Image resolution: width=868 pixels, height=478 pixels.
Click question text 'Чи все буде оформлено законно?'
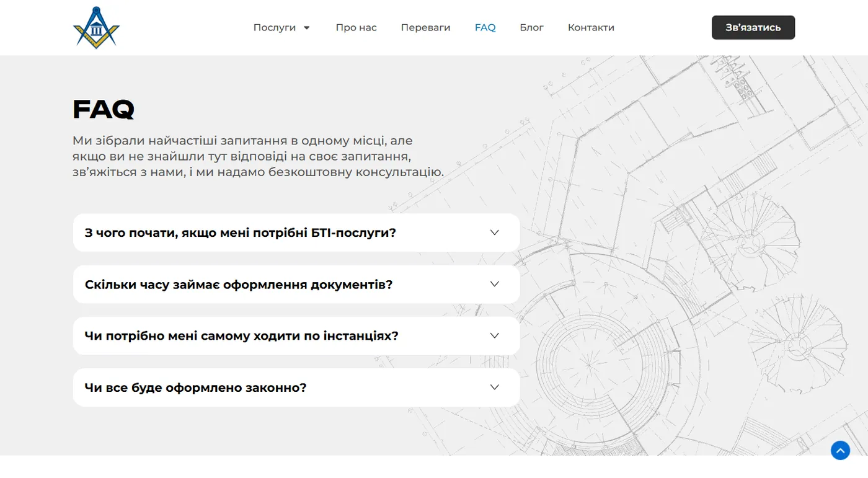tap(196, 387)
